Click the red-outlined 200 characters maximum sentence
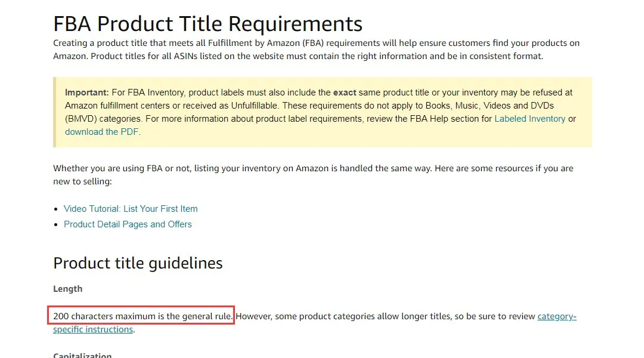 (x=142, y=316)
